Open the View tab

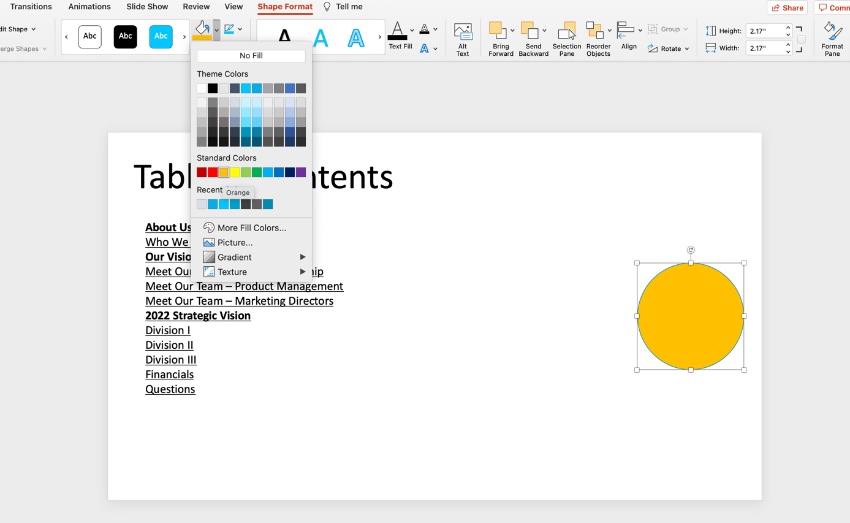[x=234, y=7]
